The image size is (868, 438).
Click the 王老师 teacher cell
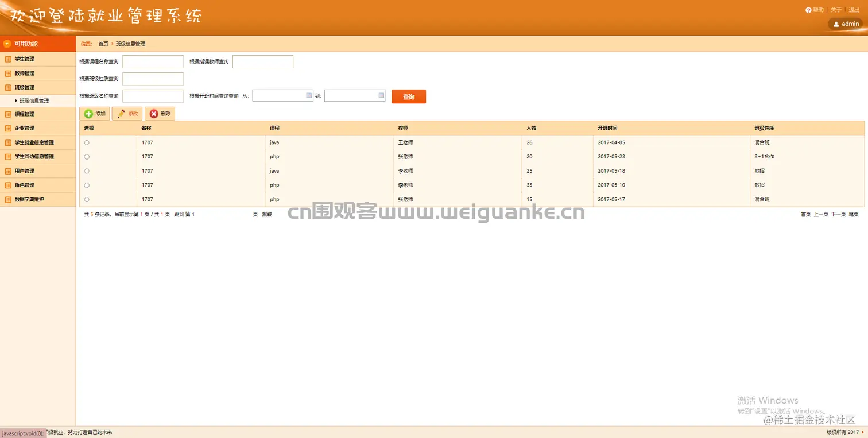[x=405, y=142]
